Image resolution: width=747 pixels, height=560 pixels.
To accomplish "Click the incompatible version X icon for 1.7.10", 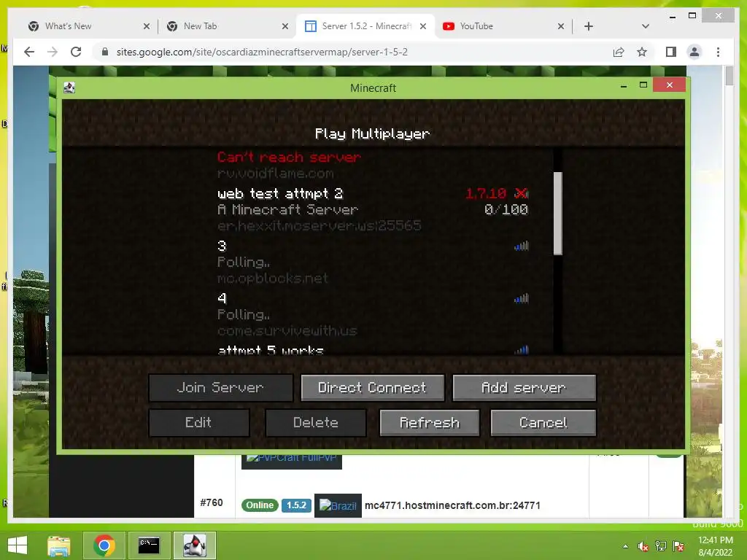I will (x=521, y=193).
